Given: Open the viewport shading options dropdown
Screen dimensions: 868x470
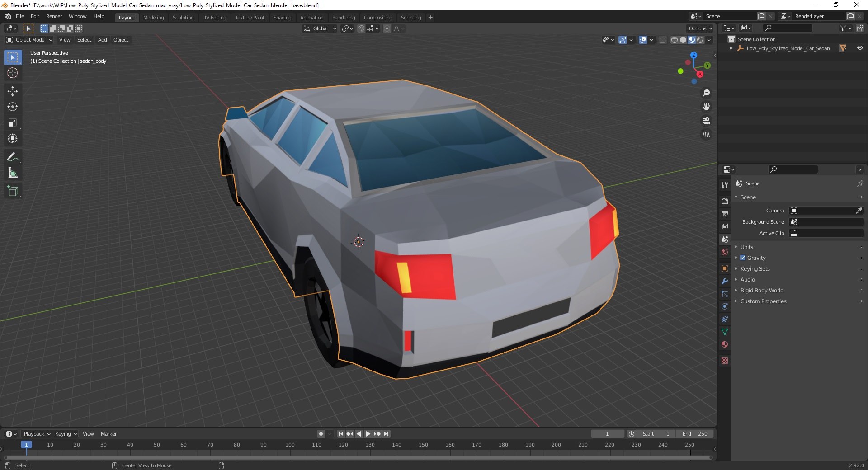Looking at the screenshot, I should point(709,40).
